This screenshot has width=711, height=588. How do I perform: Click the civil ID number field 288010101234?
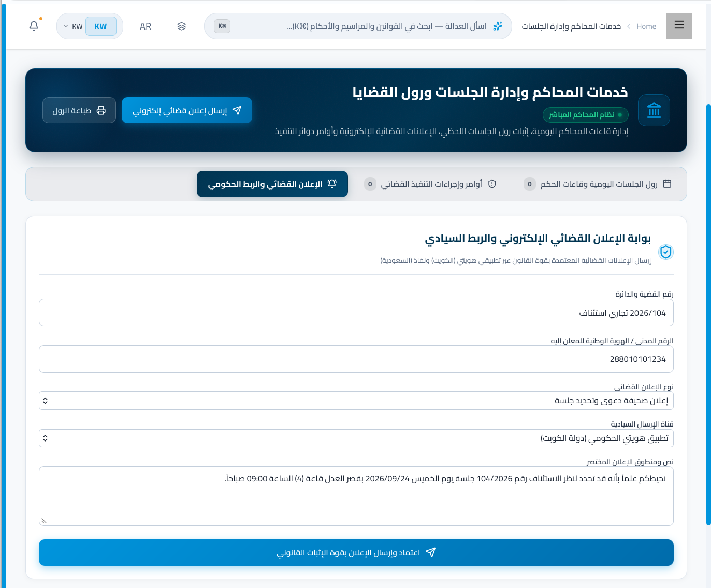pos(356,359)
